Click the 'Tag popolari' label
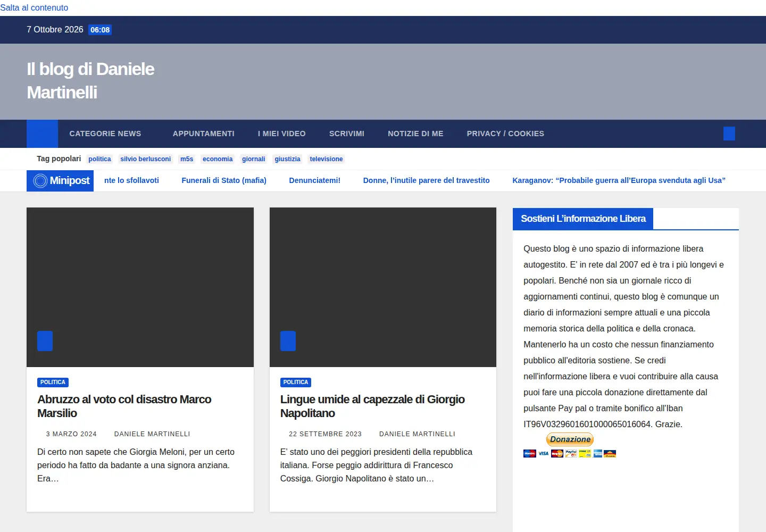766x532 pixels. point(59,159)
